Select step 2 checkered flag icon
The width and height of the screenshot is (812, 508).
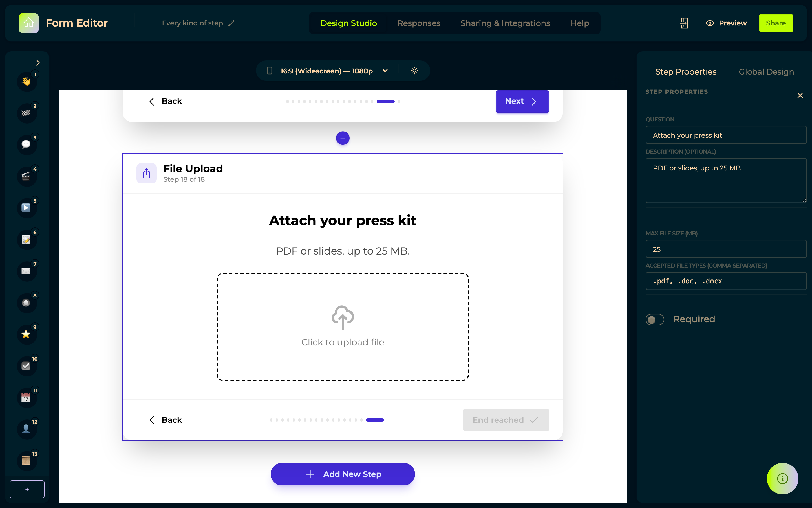[x=26, y=113]
